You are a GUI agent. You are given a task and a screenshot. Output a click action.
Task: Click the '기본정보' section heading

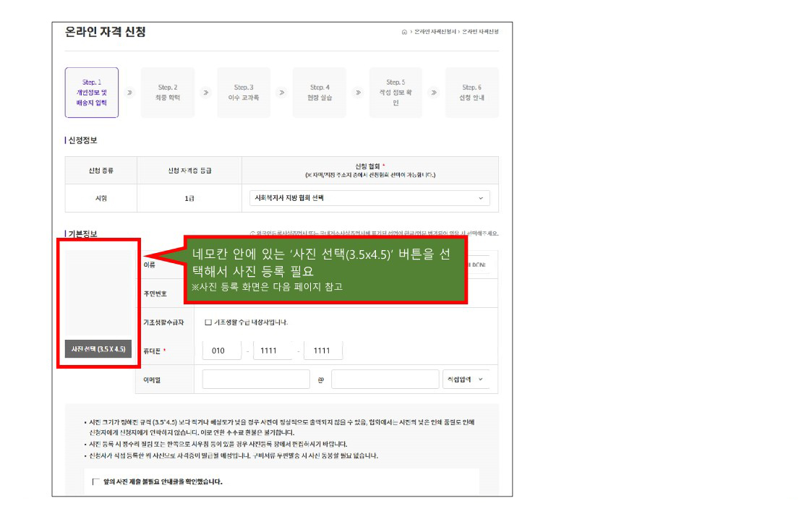tap(83, 234)
